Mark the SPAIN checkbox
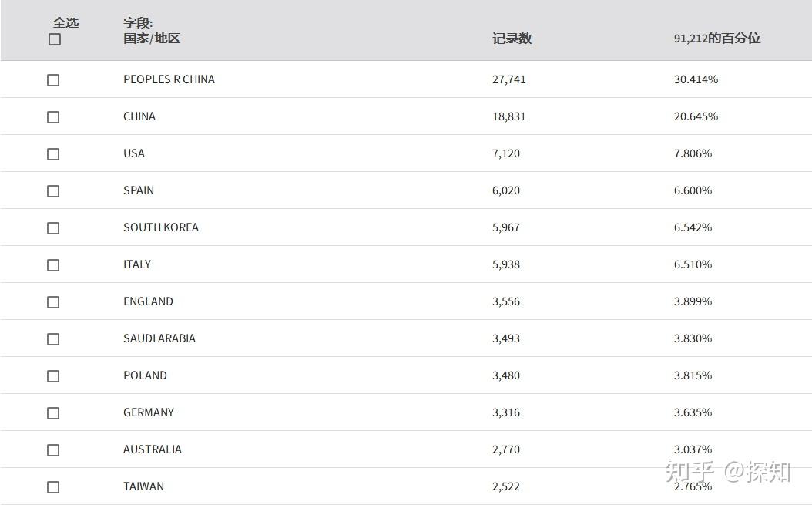The image size is (812, 505). point(53,191)
